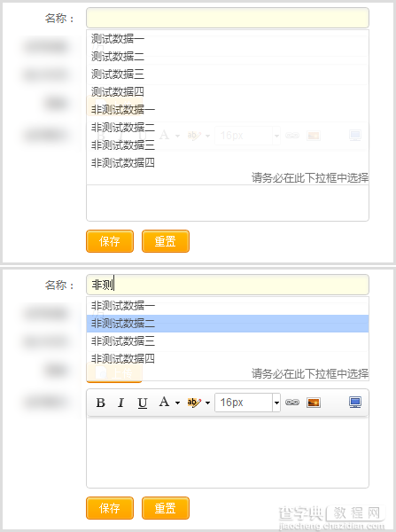The width and height of the screenshot is (396, 532).
Task: Click the highlight color icon in the bottom editor
Action: [194, 403]
